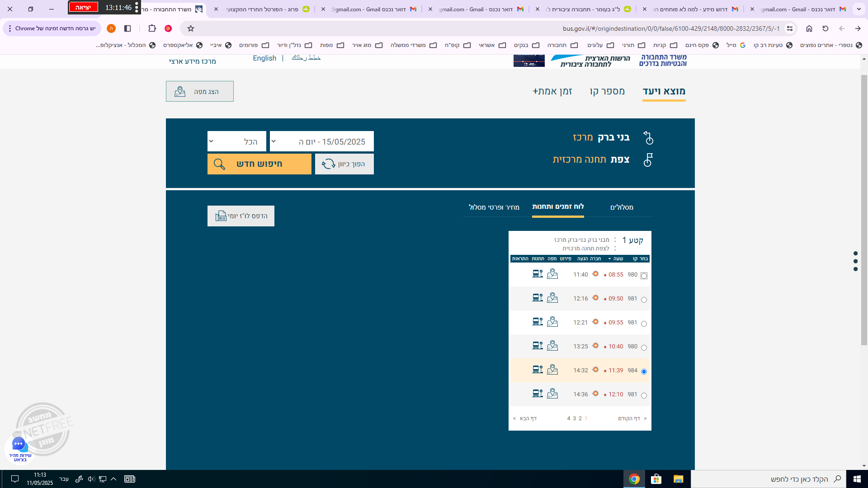Show stations icon for 09:50 line 981
This screenshot has height=488, width=868.
click(538, 298)
